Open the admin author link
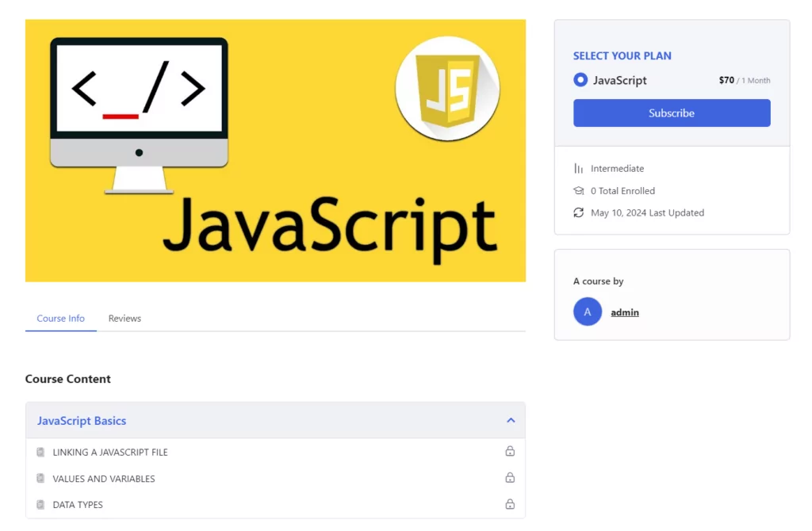This screenshot has width=812, height=531. (x=625, y=312)
